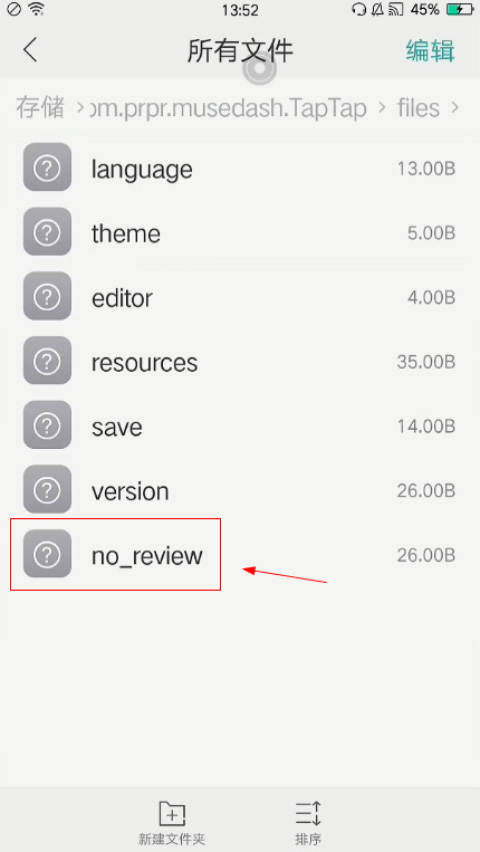Tap the version file's question-mark icon

[x=47, y=489]
